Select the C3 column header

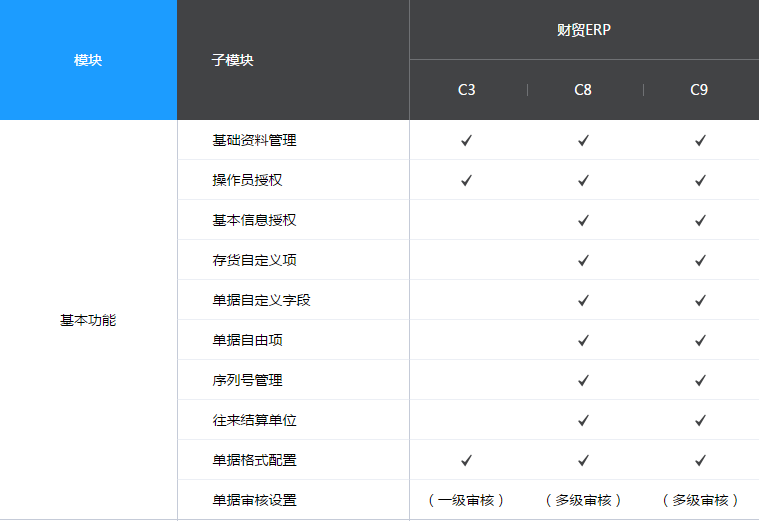point(467,90)
